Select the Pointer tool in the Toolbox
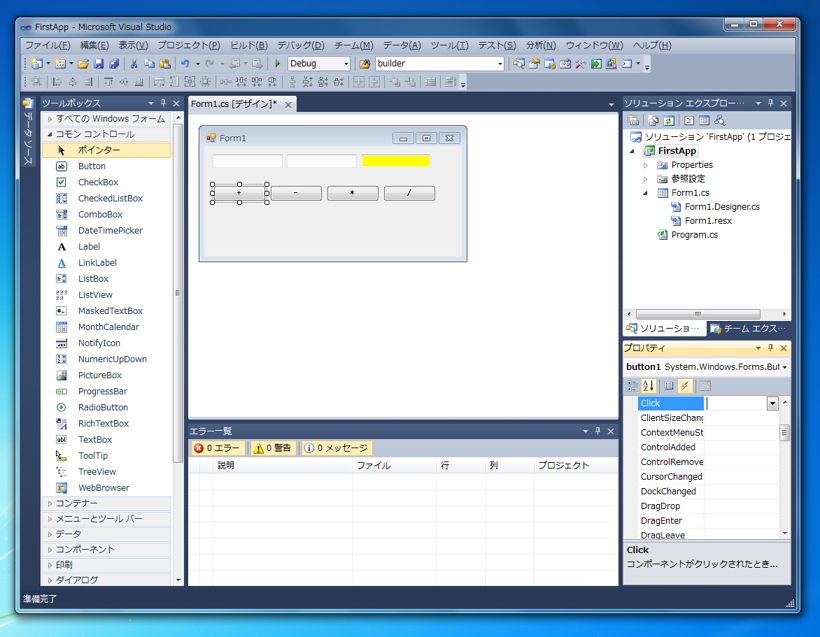This screenshot has height=637, width=820. (75, 150)
